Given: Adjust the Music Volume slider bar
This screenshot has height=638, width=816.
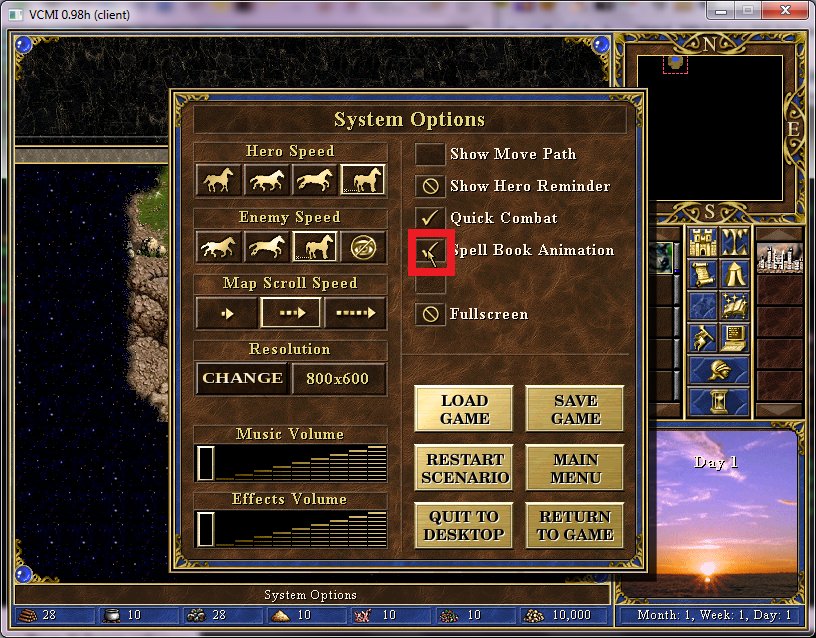Looking at the screenshot, I should (290, 464).
